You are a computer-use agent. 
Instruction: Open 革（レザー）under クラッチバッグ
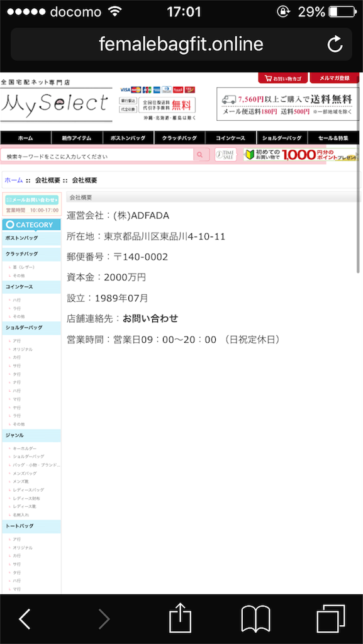point(24,267)
